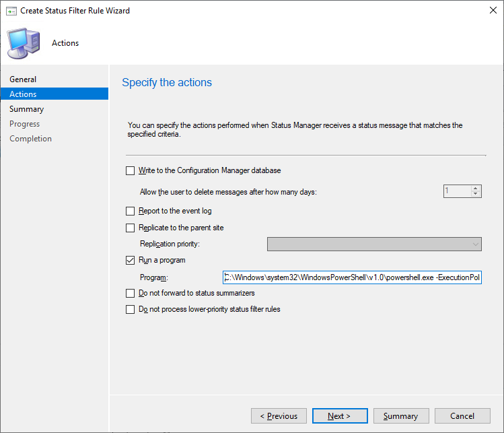Decrease the delete-after days spinner value

475,194
